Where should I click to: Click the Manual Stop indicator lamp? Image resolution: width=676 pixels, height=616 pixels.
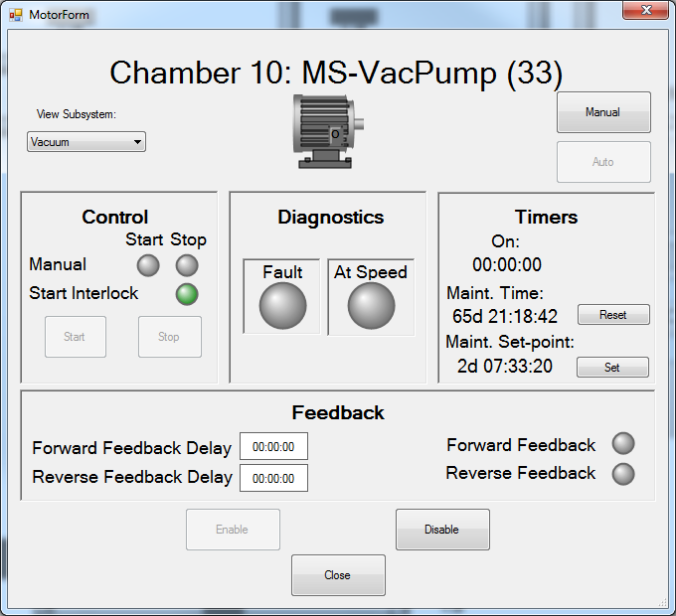pyautogui.click(x=187, y=265)
